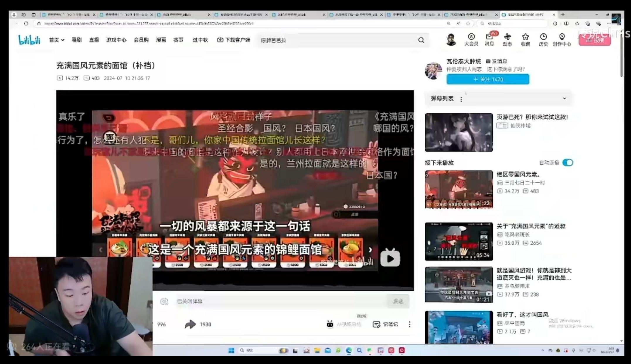Click uploader name 咕鸡养斑长

pyautogui.click(x=517, y=235)
